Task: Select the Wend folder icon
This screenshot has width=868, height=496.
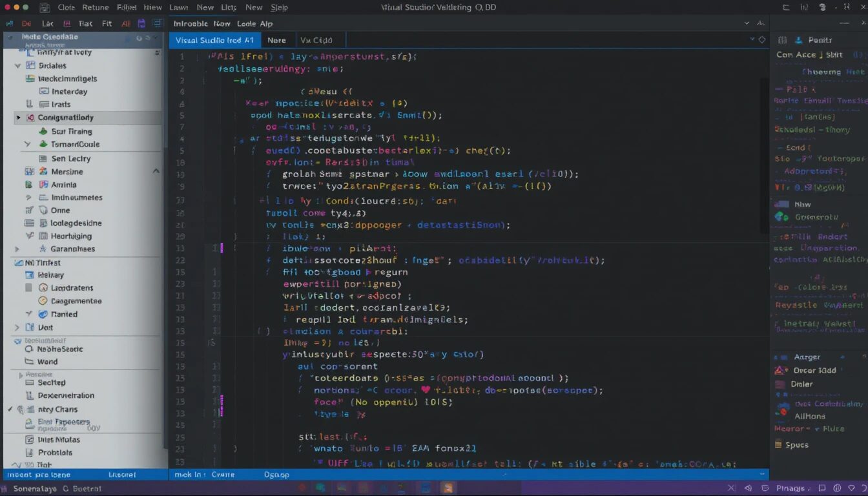Action: (28, 361)
